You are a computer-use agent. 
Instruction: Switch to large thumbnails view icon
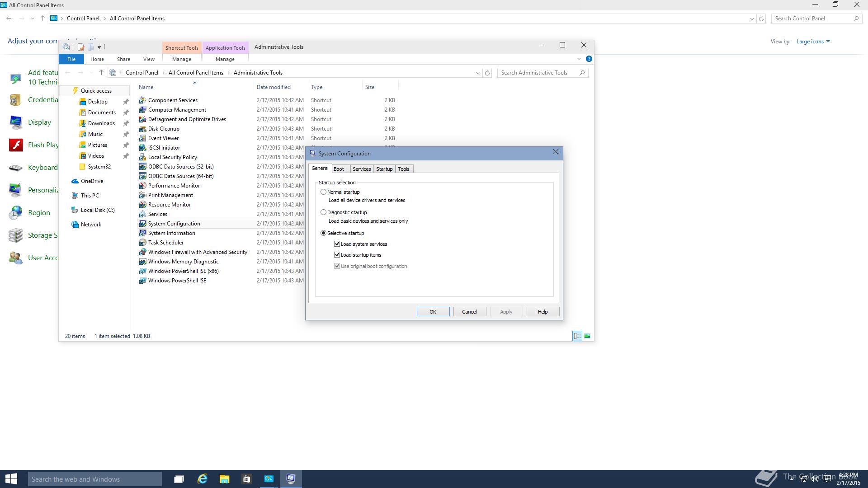click(587, 336)
